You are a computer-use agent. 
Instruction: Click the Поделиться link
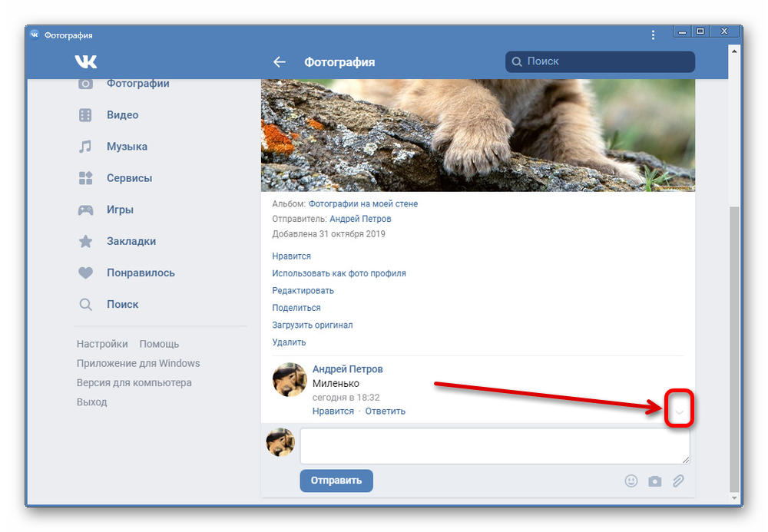[x=296, y=308]
